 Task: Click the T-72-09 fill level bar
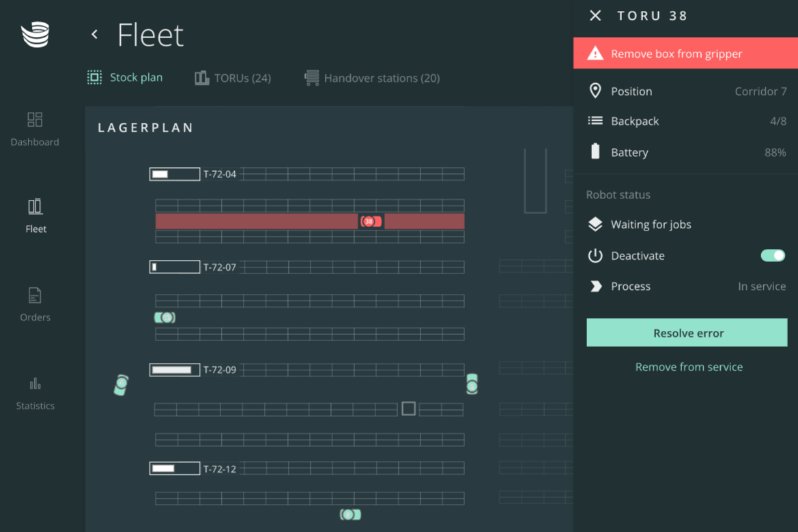click(175, 370)
